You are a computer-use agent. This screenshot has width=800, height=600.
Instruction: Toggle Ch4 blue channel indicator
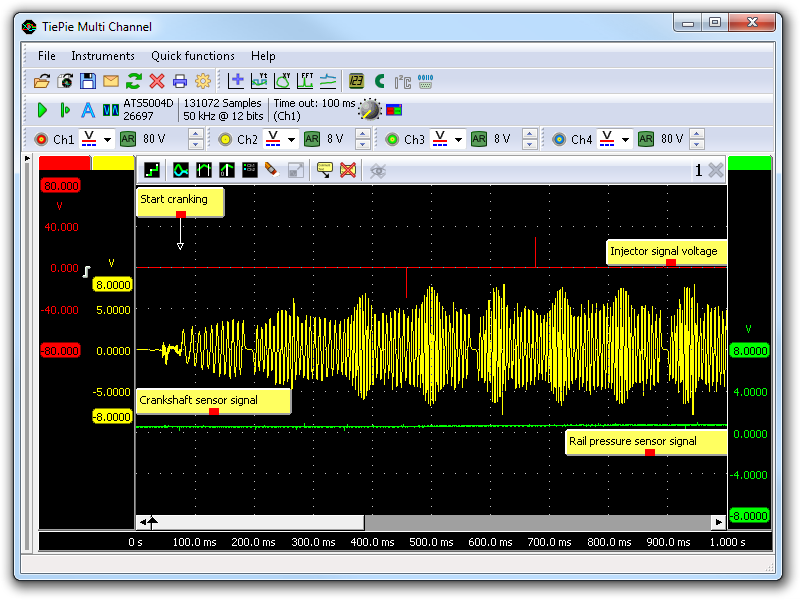(x=559, y=139)
